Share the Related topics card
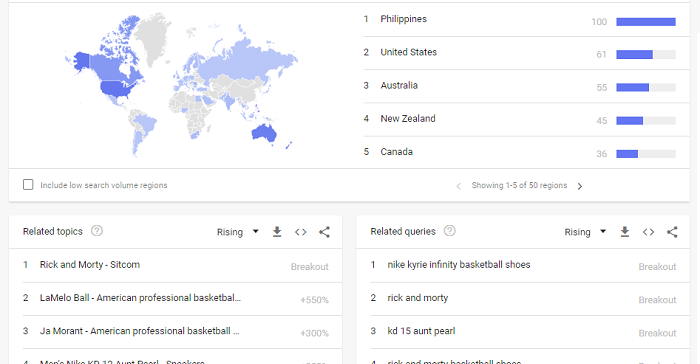Viewport: 700px width, 364px height. click(325, 232)
